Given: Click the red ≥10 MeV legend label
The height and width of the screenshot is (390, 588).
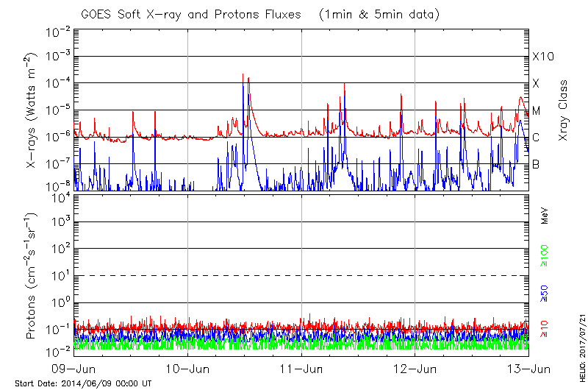Looking at the screenshot, I should 545,326.
